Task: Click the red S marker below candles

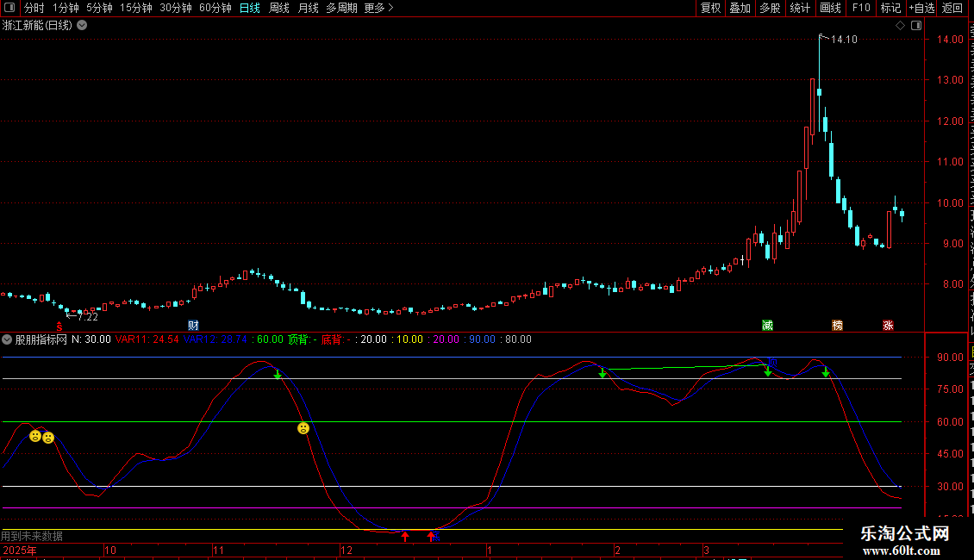Action: 59,327
